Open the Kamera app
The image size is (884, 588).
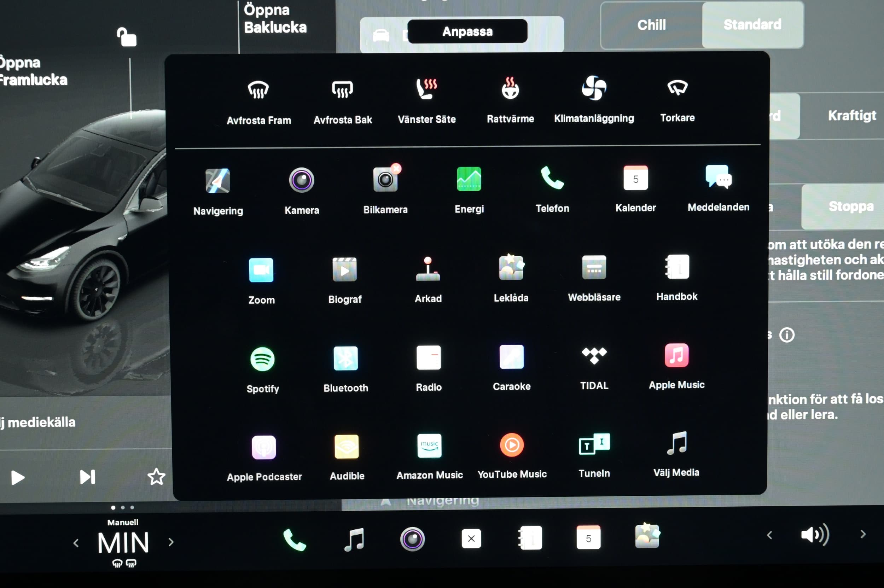pos(302,191)
